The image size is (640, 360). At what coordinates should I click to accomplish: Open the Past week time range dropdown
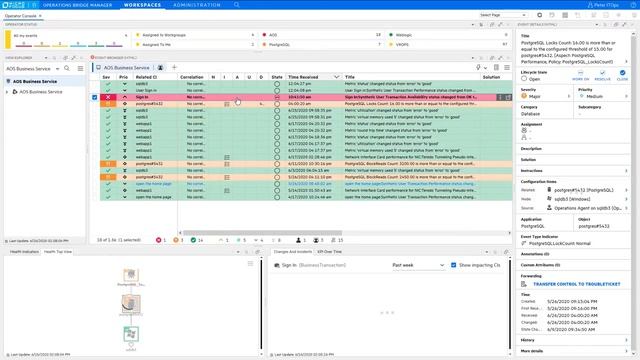[x=418, y=265]
